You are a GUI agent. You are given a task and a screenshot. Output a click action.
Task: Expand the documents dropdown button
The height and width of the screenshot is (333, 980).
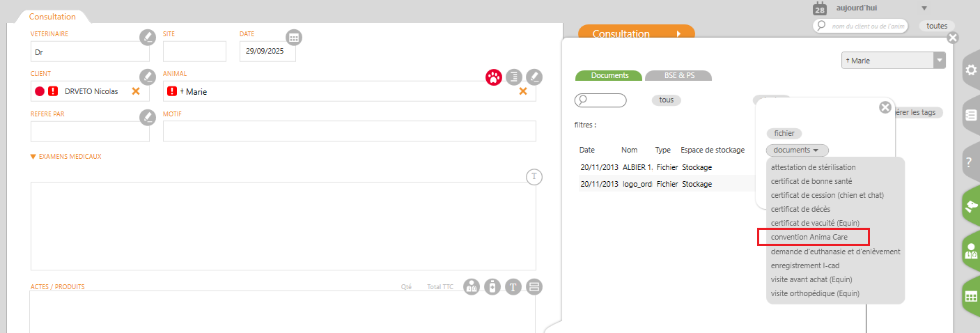pyautogui.click(x=797, y=150)
